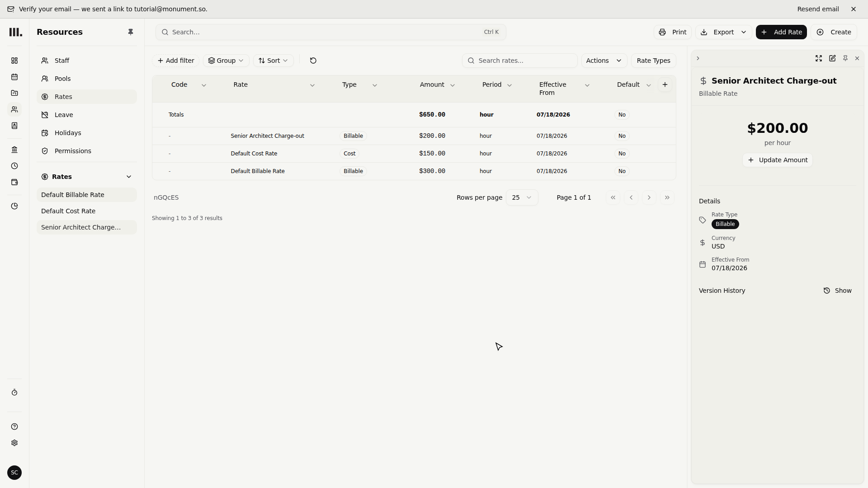868x488 pixels.
Task: Open Permissions in Resources menu
Action: click(87, 151)
